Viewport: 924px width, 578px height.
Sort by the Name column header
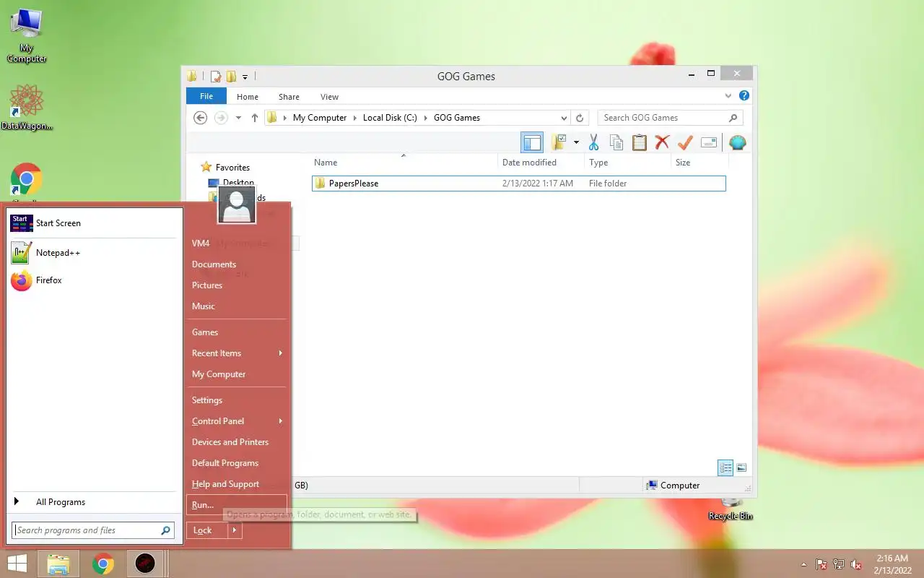pyautogui.click(x=404, y=163)
